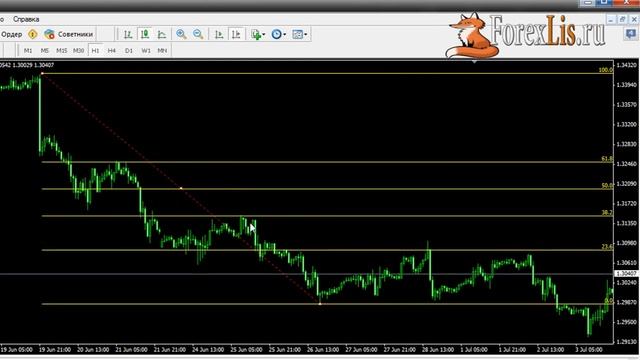The image size is (640, 360).
Task: Click the 3 Jul 05:00 time label
Action: [x=589, y=350]
